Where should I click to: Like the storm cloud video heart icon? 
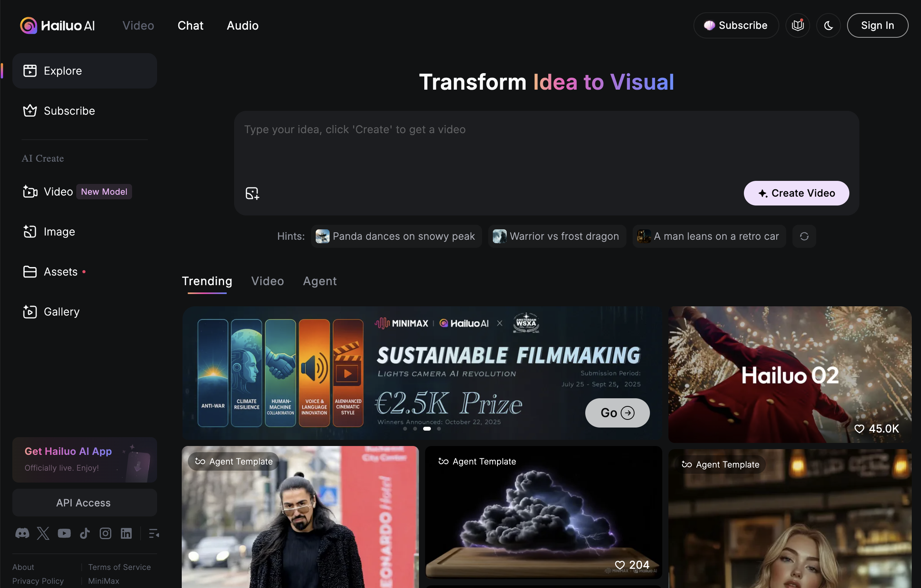pyautogui.click(x=620, y=565)
